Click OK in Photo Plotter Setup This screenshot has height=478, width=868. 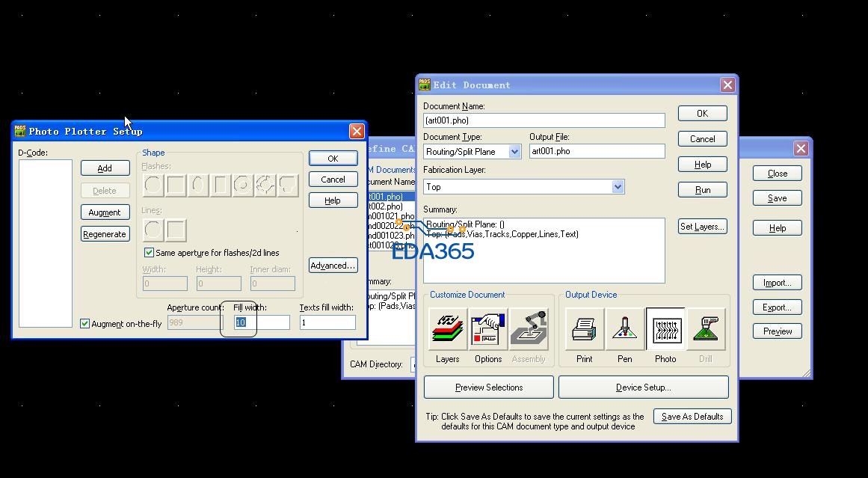click(x=333, y=159)
